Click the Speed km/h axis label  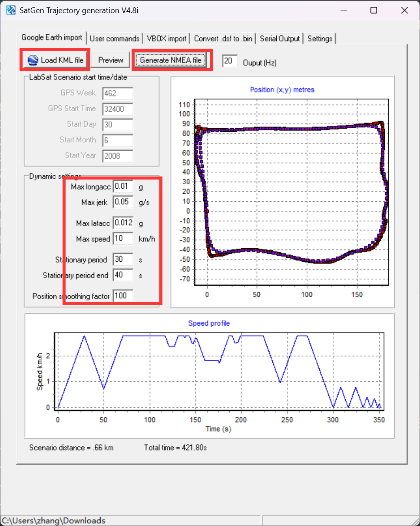[40, 371]
